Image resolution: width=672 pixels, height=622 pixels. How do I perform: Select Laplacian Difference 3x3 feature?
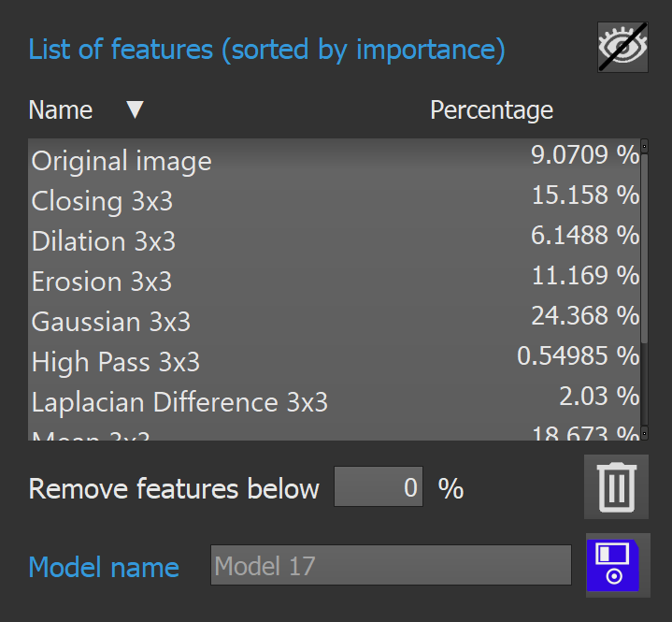(x=335, y=402)
